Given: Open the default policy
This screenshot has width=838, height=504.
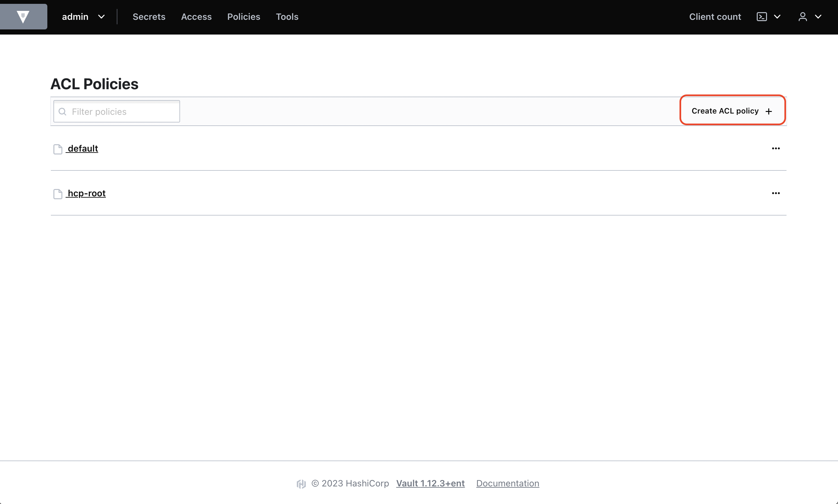Looking at the screenshot, I should click(83, 148).
